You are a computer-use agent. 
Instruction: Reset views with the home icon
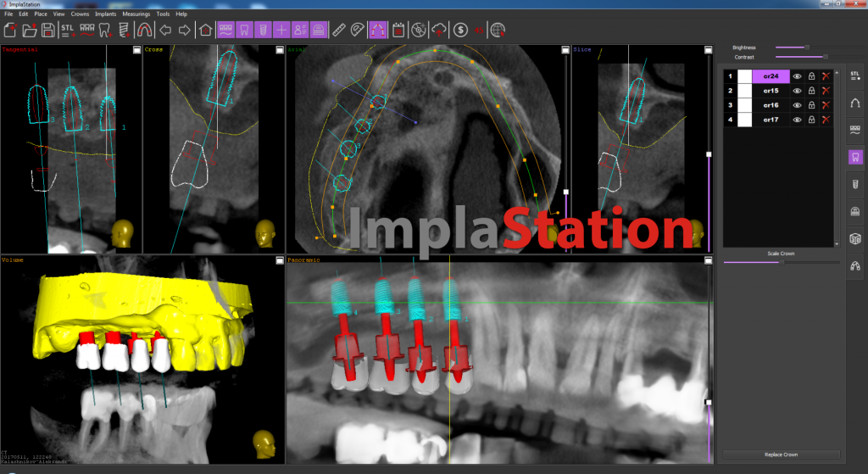click(206, 30)
